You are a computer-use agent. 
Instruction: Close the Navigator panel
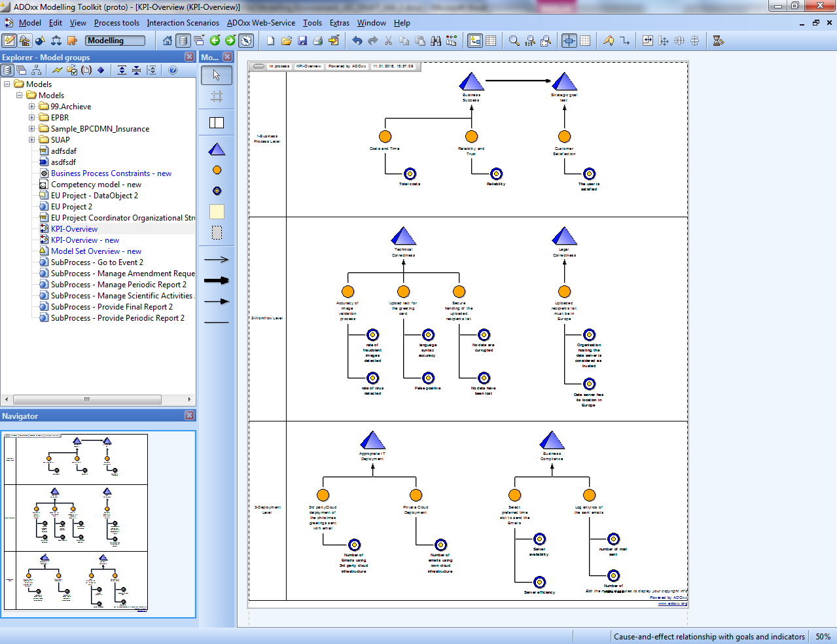189,416
